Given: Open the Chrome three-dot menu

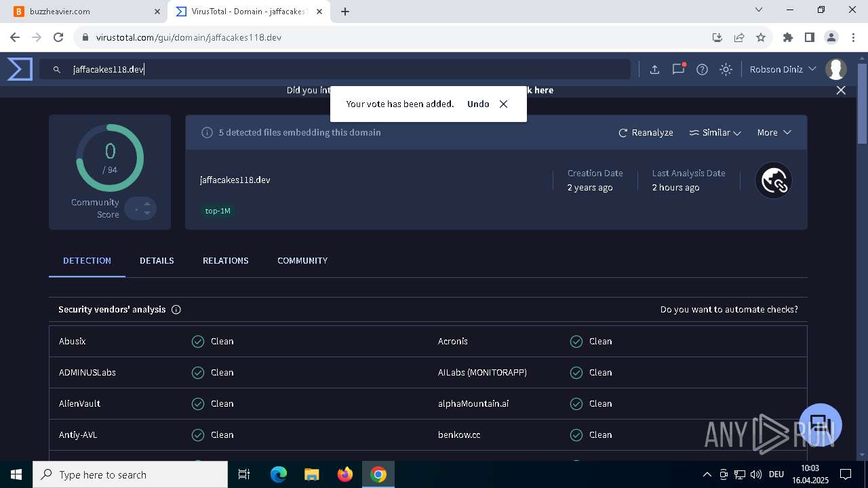Looking at the screenshot, I should tap(852, 37).
